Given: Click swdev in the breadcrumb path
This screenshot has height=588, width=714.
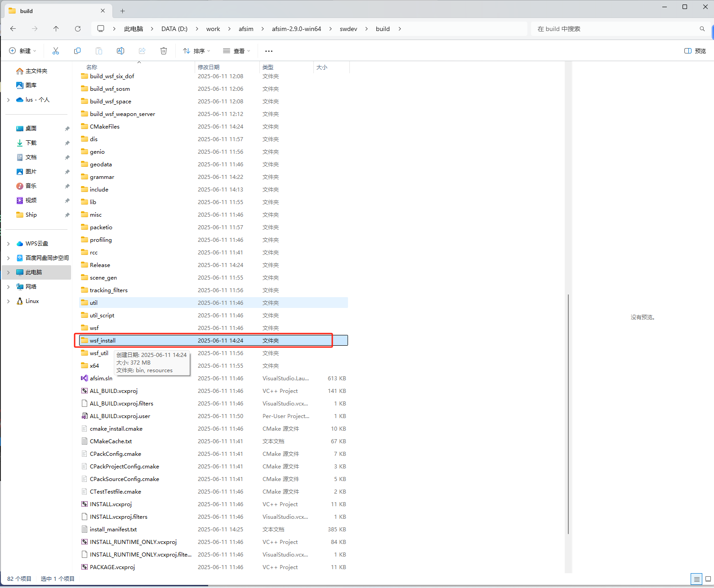Looking at the screenshot, I should tap(348, 29).
